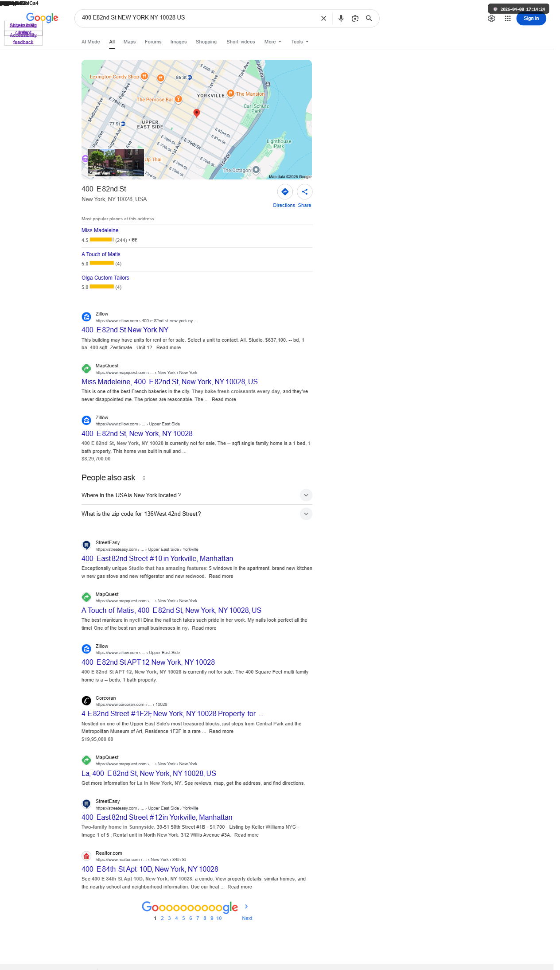Click the Next pagination link
Screen dimensions: 560x970
(x=247, y=918)
